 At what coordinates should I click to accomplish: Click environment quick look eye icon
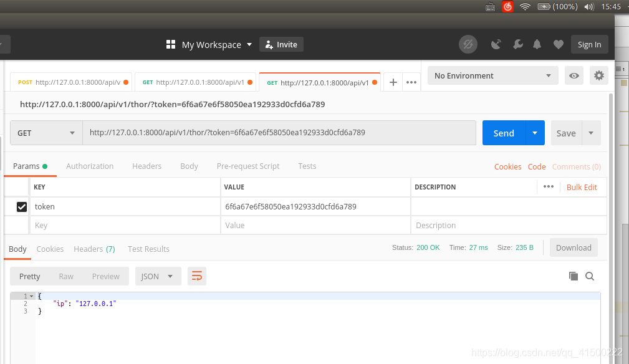point(574,76)
